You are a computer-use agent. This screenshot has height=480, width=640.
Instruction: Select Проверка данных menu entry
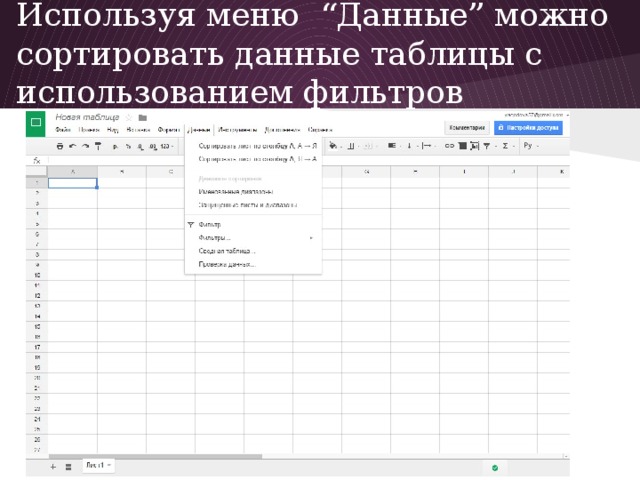253,264
